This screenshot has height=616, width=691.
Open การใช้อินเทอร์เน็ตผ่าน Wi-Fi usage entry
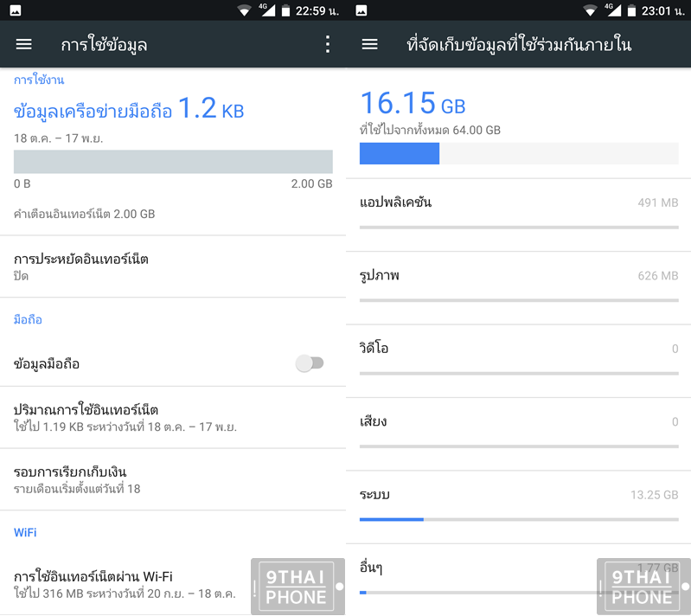coord(173,585)
